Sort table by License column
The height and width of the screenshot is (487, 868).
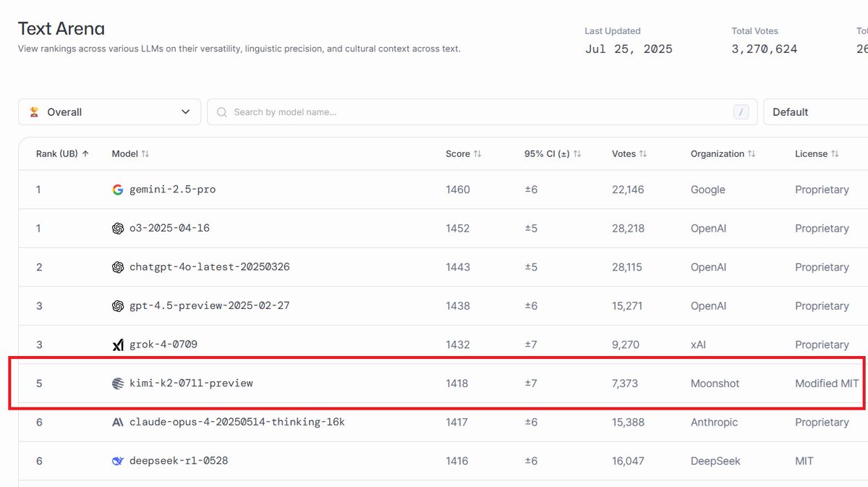tap(817, 153)
